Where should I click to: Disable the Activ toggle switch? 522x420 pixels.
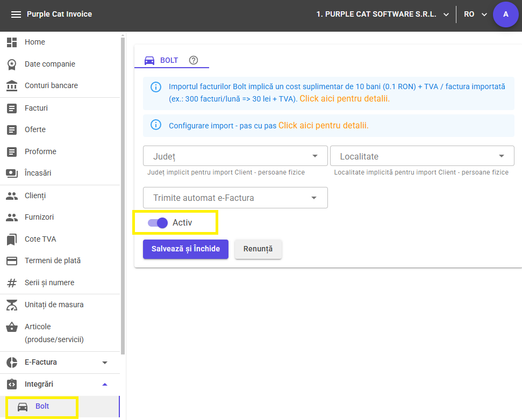(158, 223)
